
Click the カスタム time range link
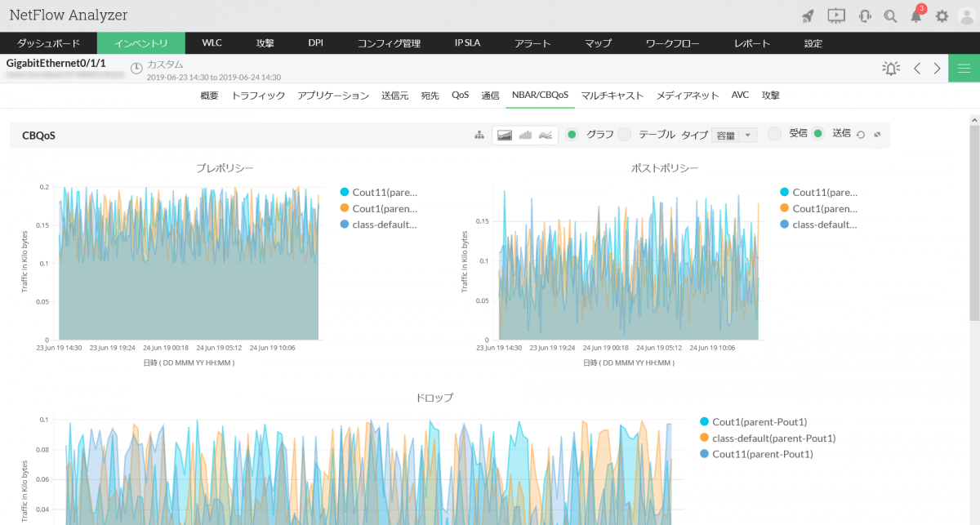coord(165,65)
